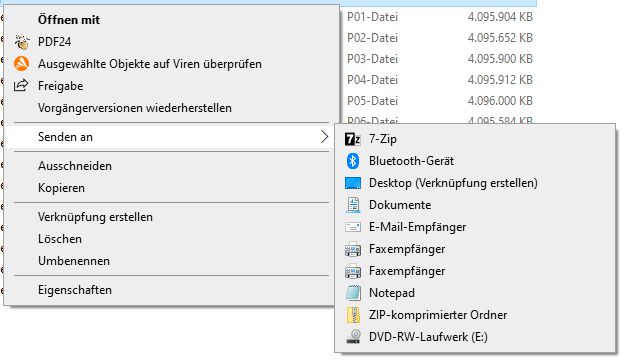626x363 pixels.
Task: Click the Bluetooth-Gerät icon
Action: click(x=353, y=161)
